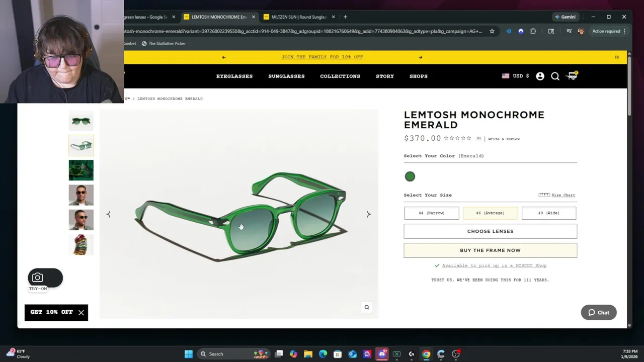Select angled-view sunglasses thumbnail
This screenshot has height=362, width=644.
click(x=81, y=145)
